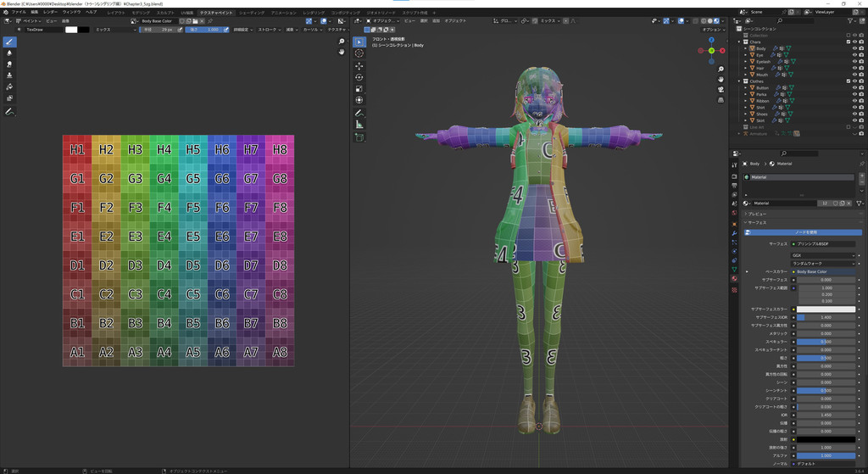The width and height of the screenshot is (868, 474).
Task: Select the Fill bucket tool
Action: click(x=9, y=87)
